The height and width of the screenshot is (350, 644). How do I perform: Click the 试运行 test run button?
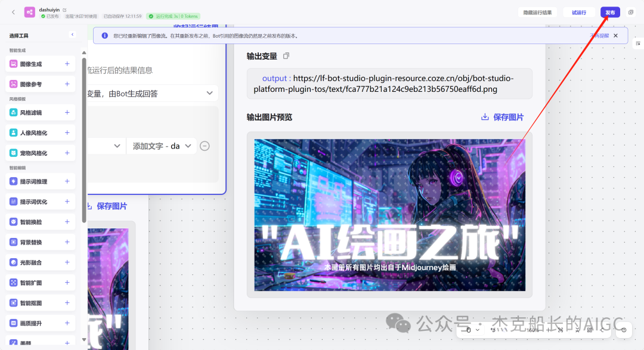(x=578, y=13)
